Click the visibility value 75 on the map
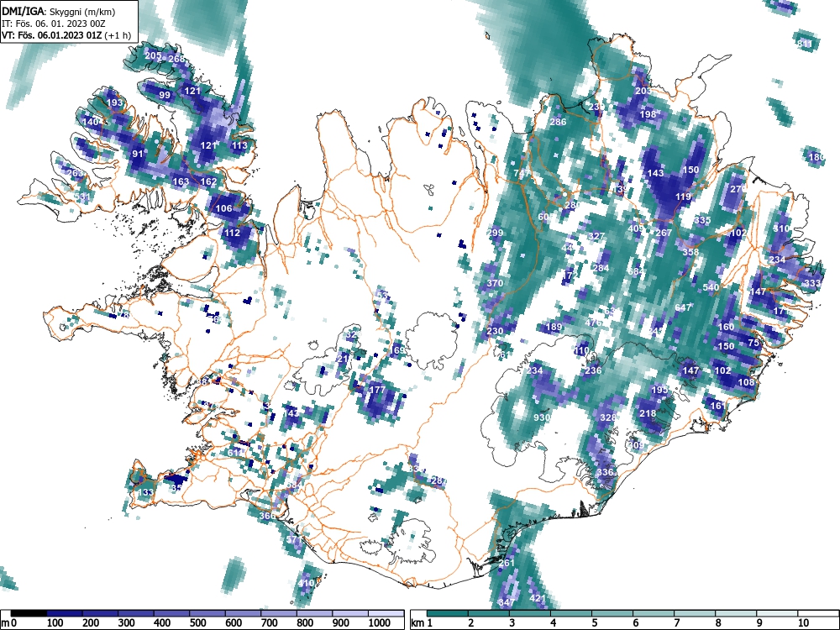The height and width of the screenshot is (630, 840). pos(753,343)
